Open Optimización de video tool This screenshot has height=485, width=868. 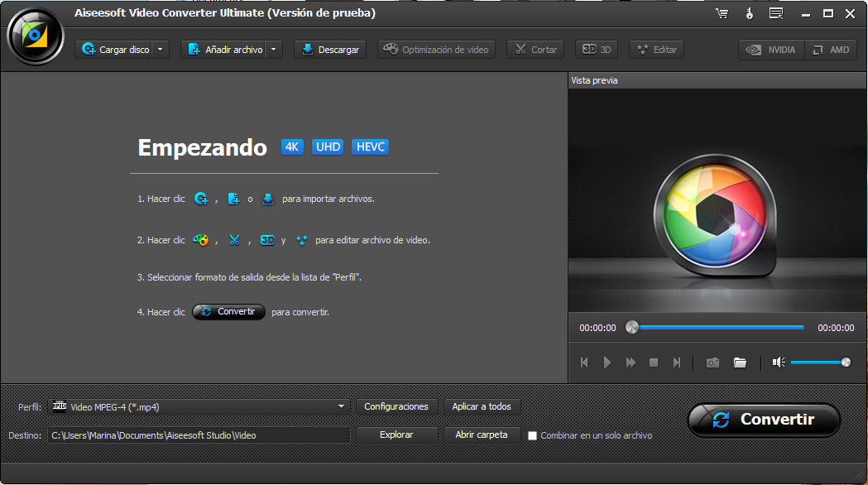pyautogui.click(x=436, y=50)
